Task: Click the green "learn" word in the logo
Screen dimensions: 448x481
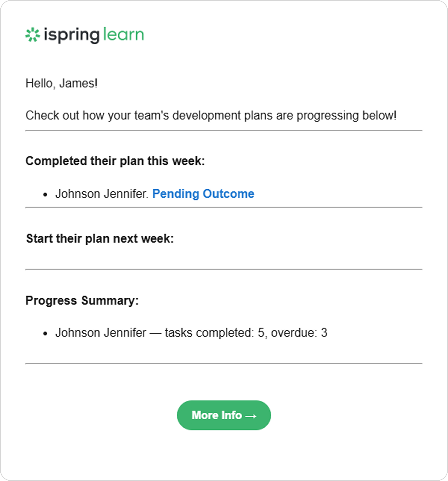Action: click(x=123, y=34)
